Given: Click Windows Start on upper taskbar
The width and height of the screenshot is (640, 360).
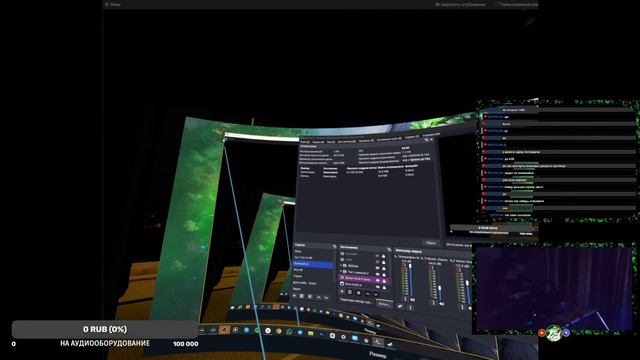Looking at the screenshot, I should 232,307.
